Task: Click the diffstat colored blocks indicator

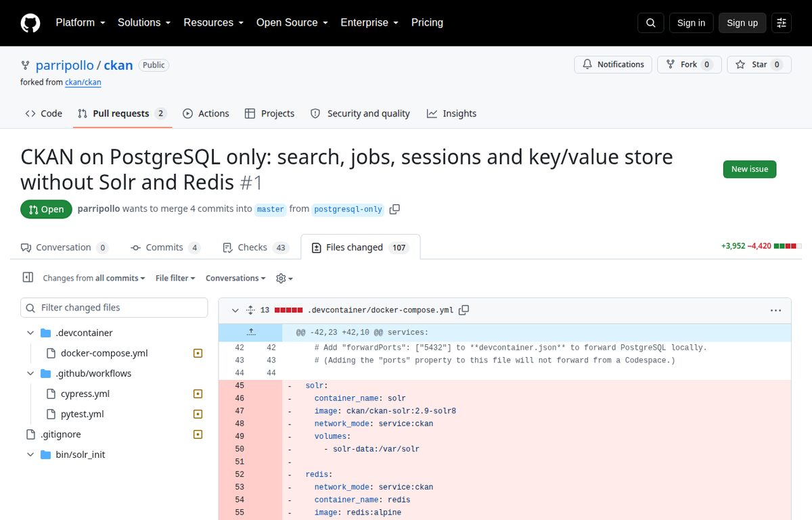Action: tap(788, 246)
